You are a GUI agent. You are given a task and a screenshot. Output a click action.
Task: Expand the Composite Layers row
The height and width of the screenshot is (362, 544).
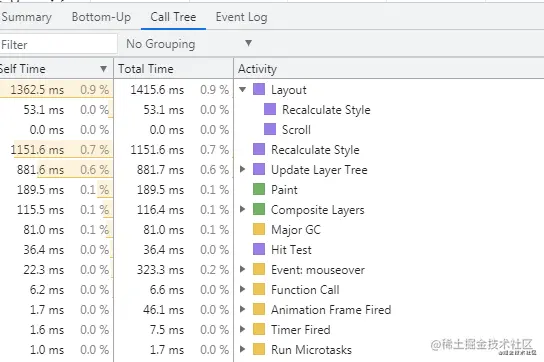(243, 209)
